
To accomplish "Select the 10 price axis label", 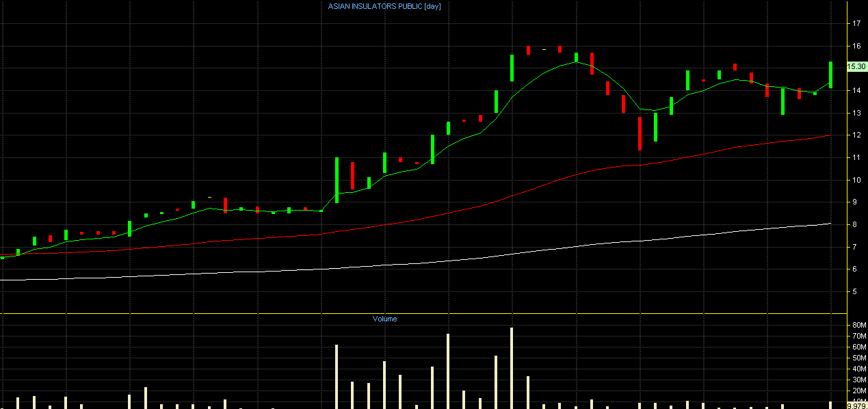I will point(856,180).
